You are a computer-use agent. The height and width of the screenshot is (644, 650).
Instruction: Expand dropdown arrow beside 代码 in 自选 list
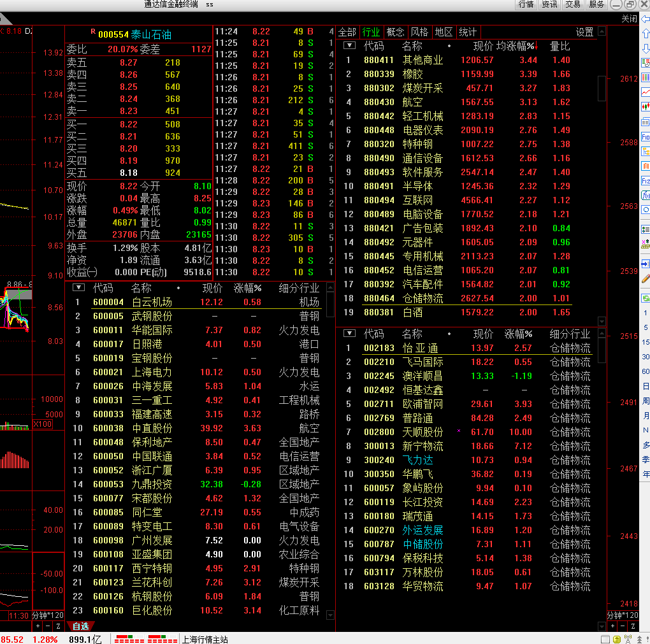pos(78,288)
